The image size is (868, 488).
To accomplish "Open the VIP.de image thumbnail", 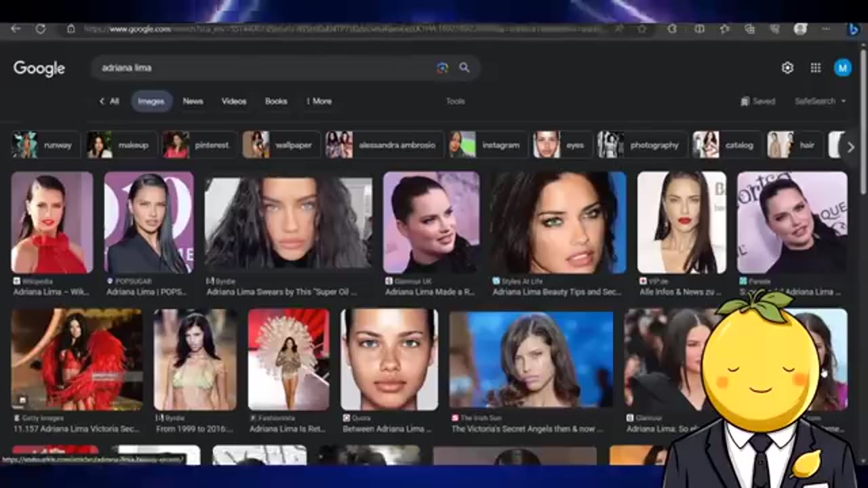I will (682, 222).
